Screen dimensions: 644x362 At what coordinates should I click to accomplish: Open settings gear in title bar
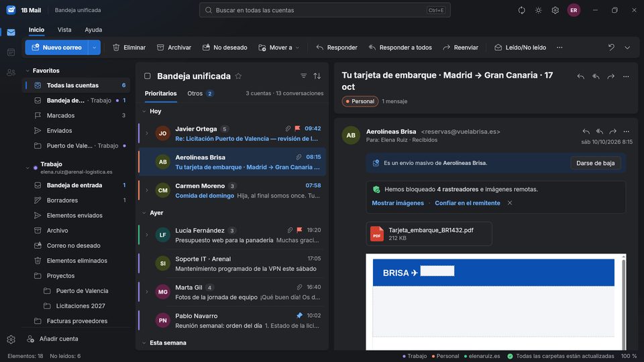point(555,10)
